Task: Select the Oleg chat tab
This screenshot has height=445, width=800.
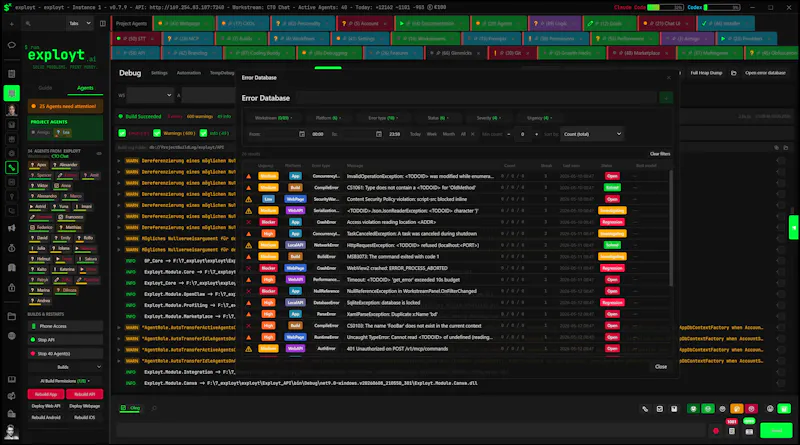Action: pos(131,408)
